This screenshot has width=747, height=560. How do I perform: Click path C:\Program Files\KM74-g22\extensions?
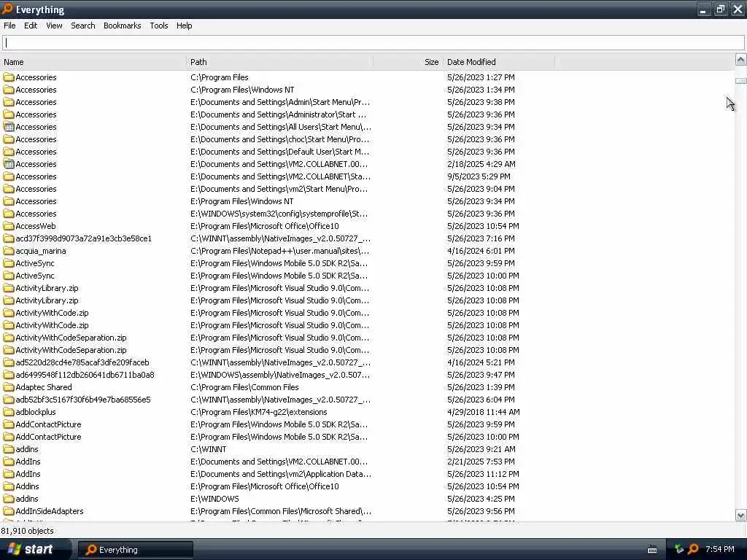coord(259,412)
